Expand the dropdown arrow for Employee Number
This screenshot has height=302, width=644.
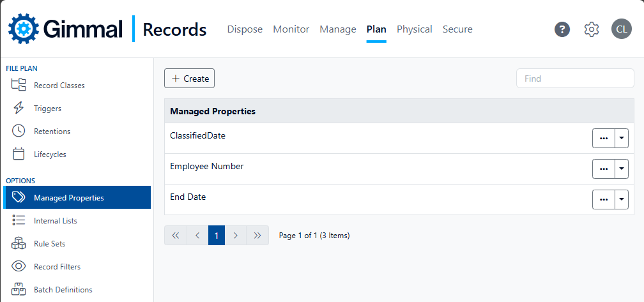(622, 169)
